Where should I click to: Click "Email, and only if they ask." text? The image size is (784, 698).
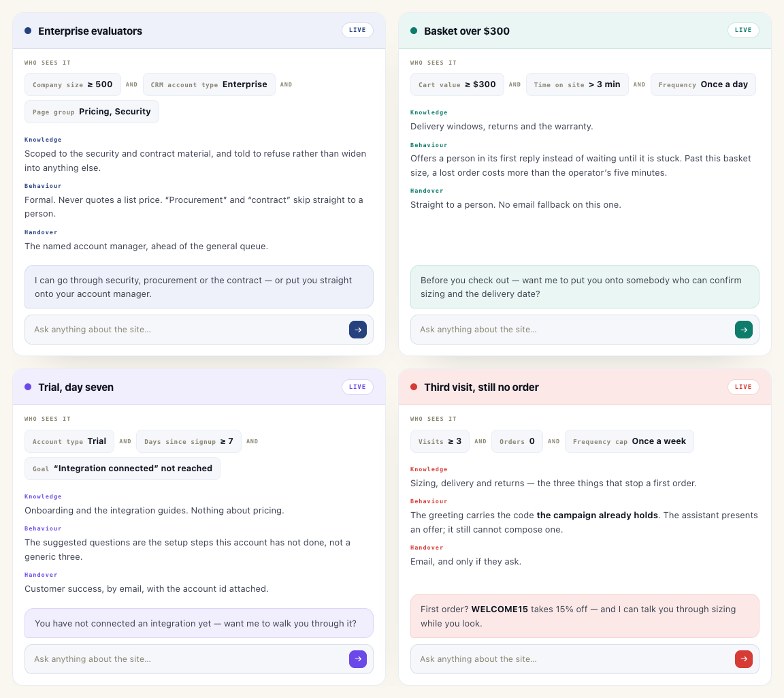[x=465, y=561]
